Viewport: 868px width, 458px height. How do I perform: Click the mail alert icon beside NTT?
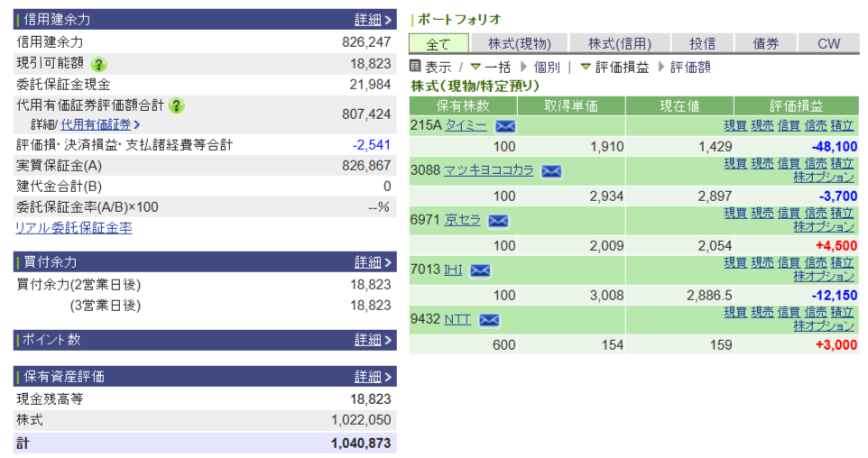click(x=489, y=319)
